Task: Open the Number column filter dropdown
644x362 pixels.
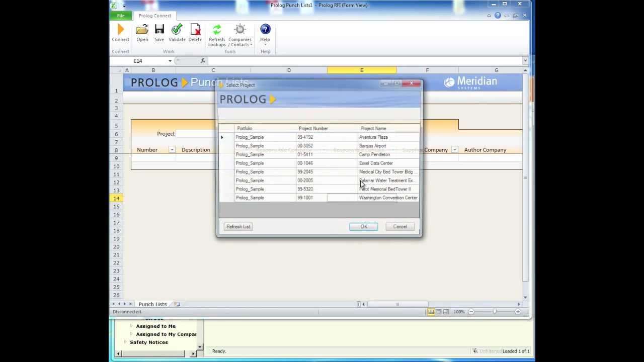Action: click(172, 150)
